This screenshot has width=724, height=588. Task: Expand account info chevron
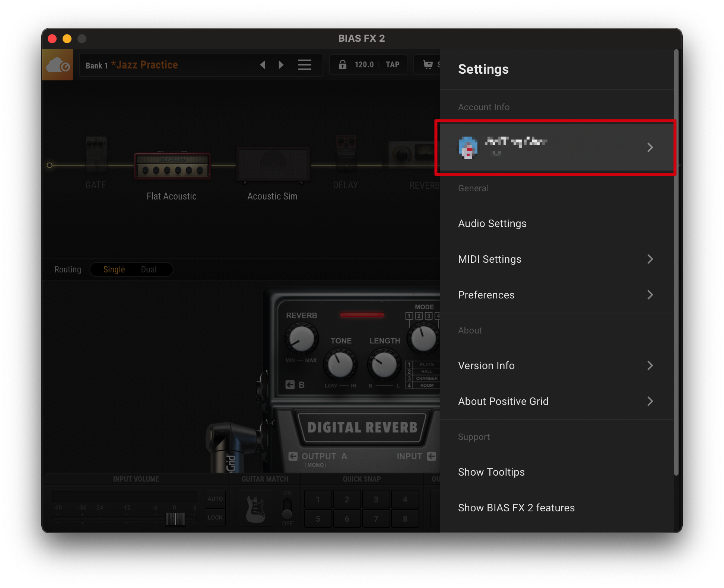(x=650, y=148)
